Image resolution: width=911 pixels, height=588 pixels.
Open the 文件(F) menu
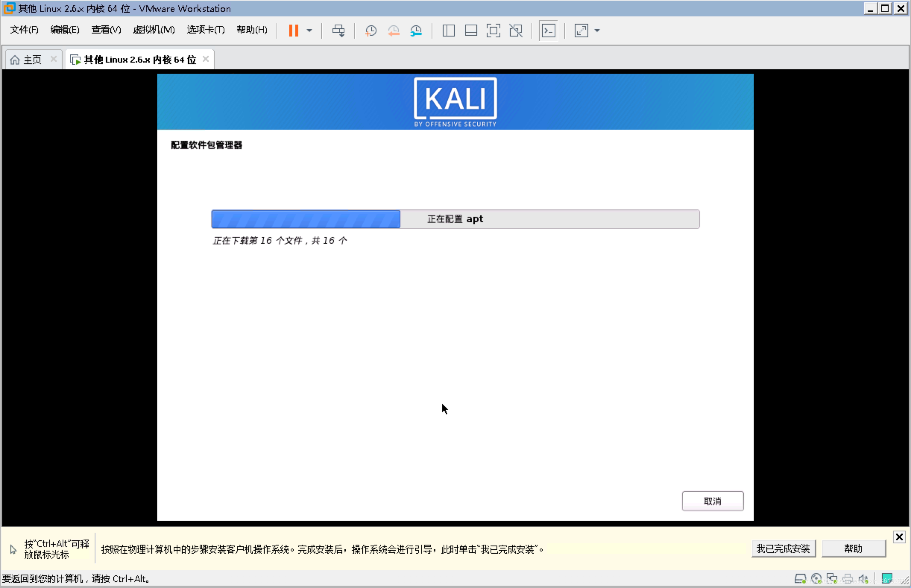(x=24, y=30)
